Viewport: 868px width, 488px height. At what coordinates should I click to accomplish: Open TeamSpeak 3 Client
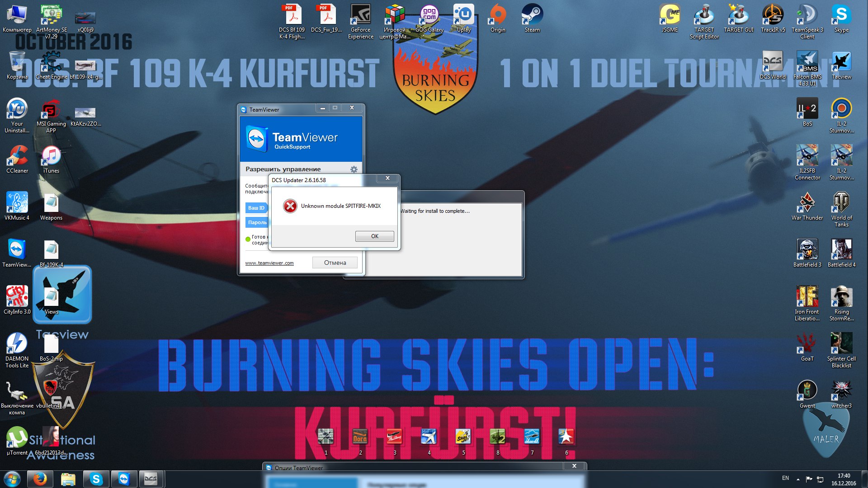[x=807, y=21]
